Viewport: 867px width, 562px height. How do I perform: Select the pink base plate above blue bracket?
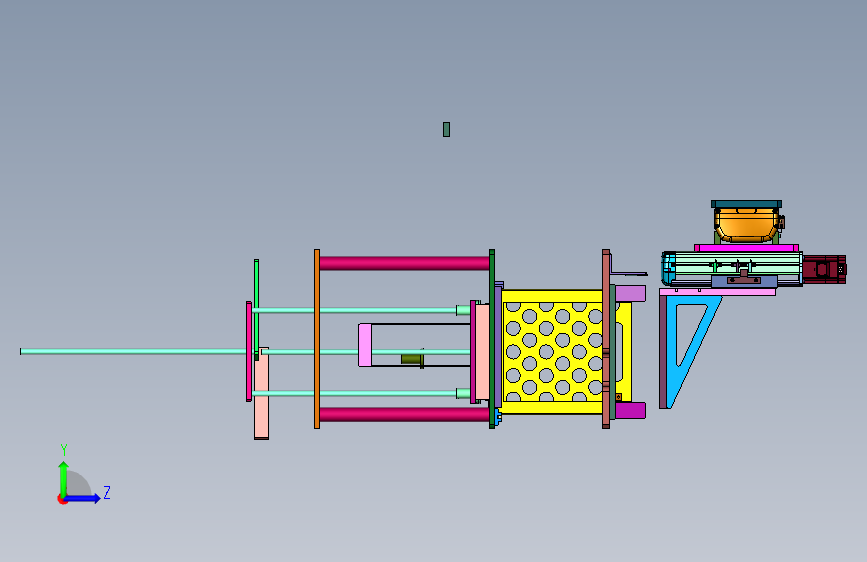coord(717,292)
